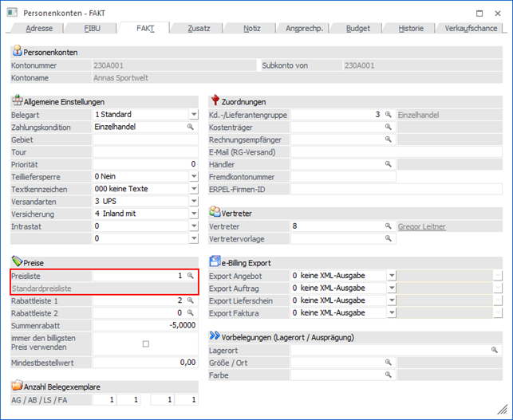
Task: Click the lookup icon for Kd.-/Lieferantengruppe
Action: click(x=389, y=115)
